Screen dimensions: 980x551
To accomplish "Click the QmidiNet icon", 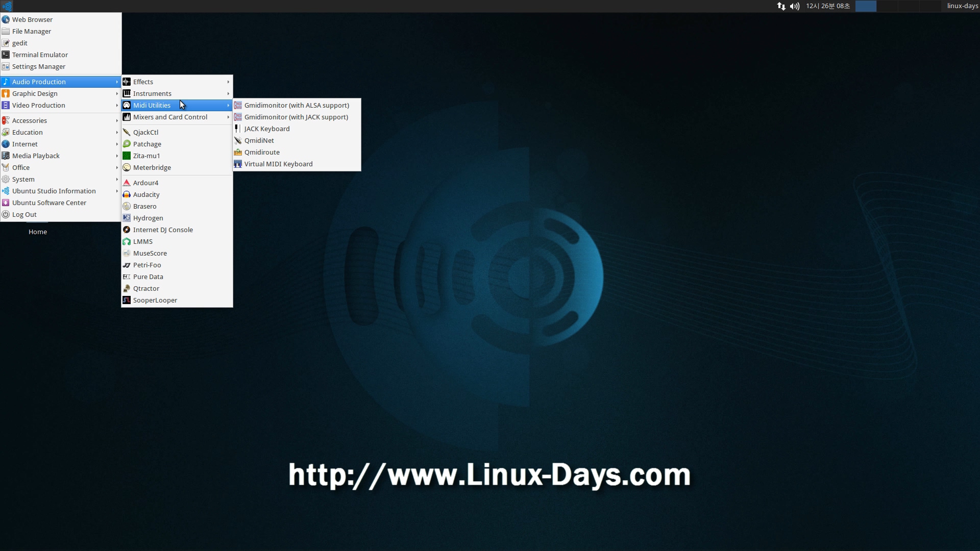I will click(x=238, y=140).
